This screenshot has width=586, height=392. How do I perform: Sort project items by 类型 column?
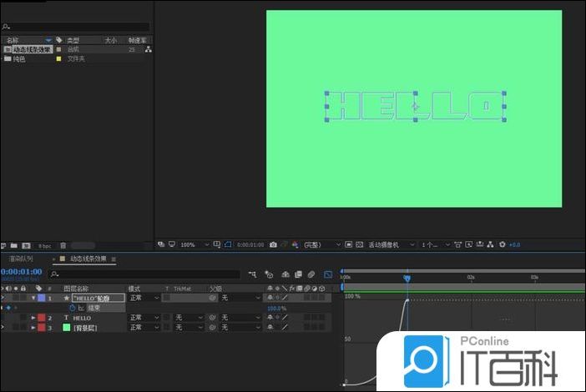click(x=73, y=40)
